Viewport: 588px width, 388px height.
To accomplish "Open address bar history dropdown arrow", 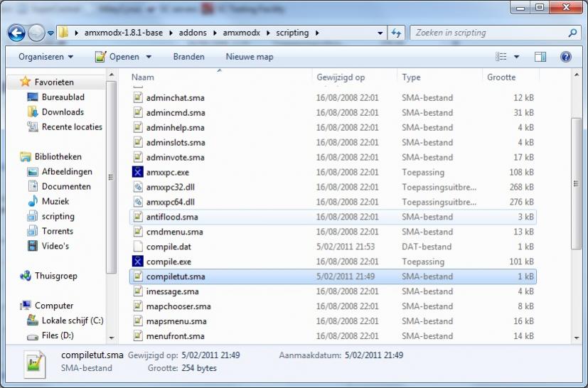I will [x=380, y=33].
